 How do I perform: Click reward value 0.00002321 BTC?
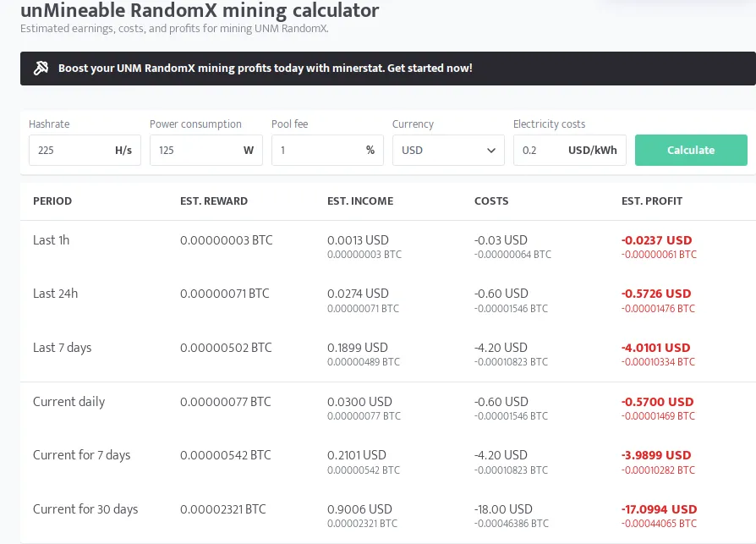pyautogui.click(x=222, y=509)
